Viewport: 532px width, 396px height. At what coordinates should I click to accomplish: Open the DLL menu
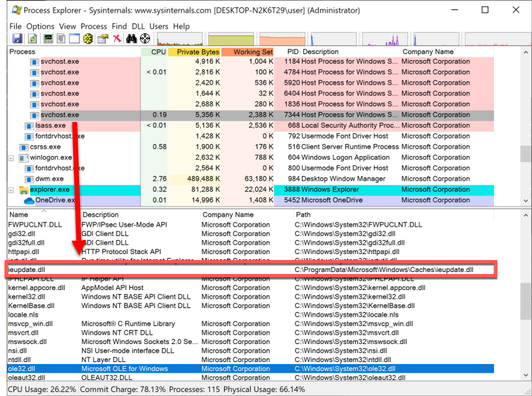click(138, 26)
